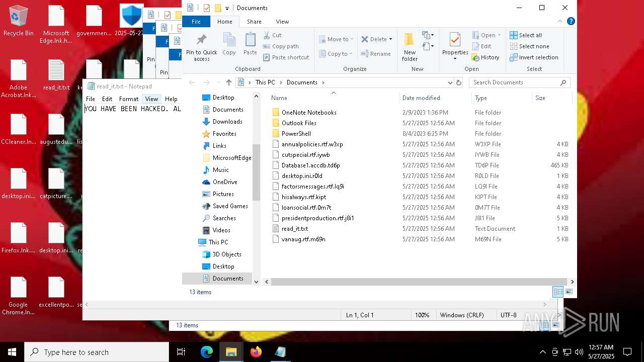Switch to Details view icon
Viewport: 644px width, 362px height.
[558, 292]
